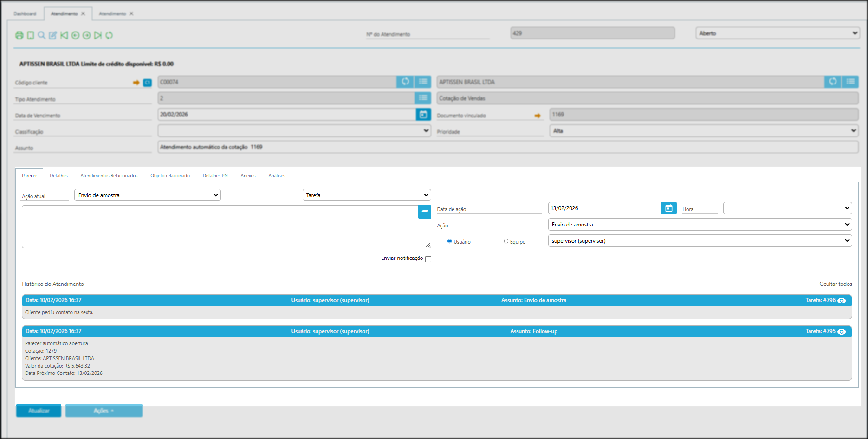868x439 pixels.
Task: Switch to the Detalhes tab
Action: point(58,176)
